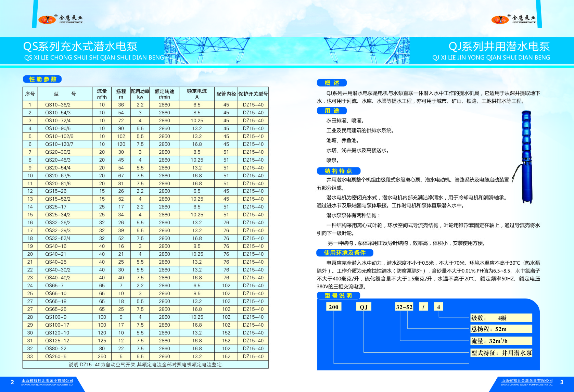Click the 总扬程: 52m label
Viewport: 574px width, 392px height.
501,329
